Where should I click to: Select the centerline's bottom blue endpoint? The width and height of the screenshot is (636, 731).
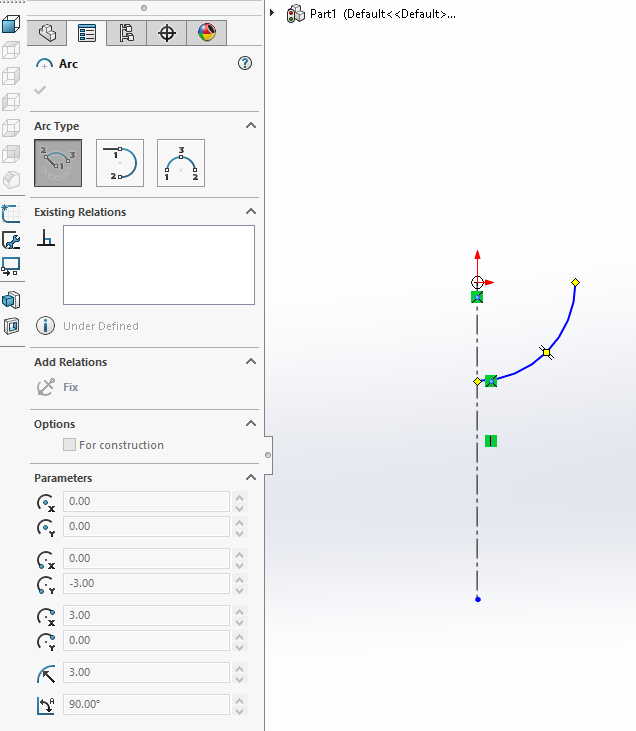pyautogui.click(x=477, y=599)
